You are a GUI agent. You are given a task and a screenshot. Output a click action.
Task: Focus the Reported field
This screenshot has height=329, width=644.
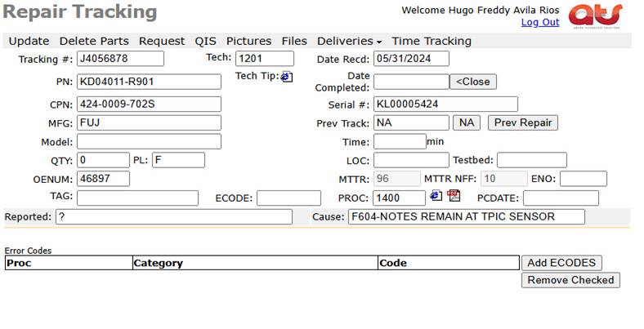click(x=174, y=216)
